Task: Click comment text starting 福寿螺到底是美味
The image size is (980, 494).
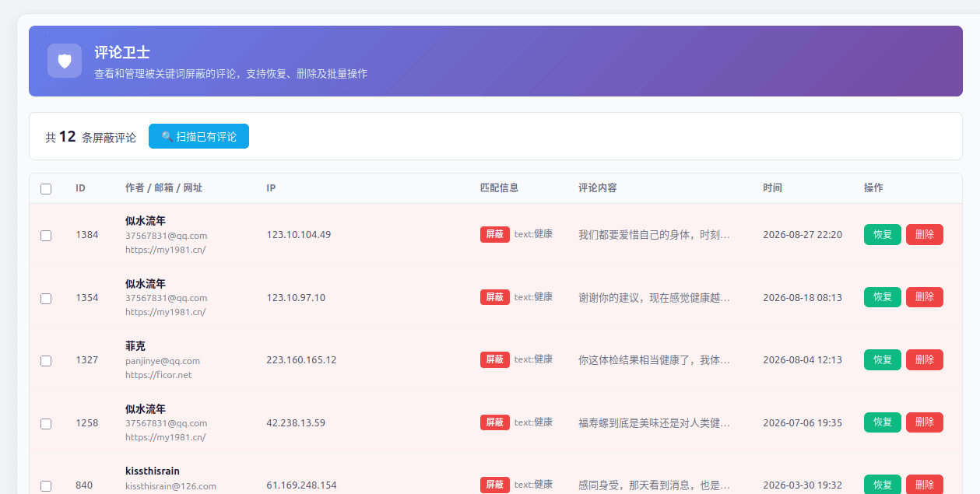Action: pyautogui.click(x=654, y=423)
